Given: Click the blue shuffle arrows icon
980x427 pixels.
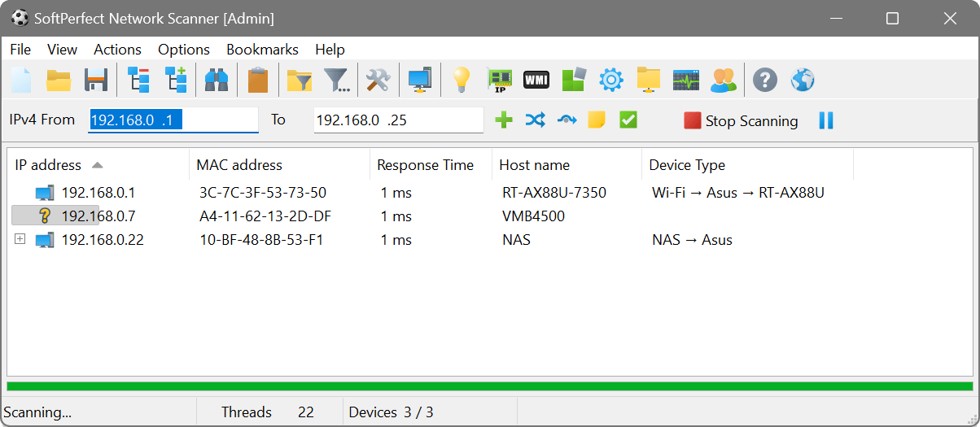Looking at the screenshot, I should [x=535, y=120].
